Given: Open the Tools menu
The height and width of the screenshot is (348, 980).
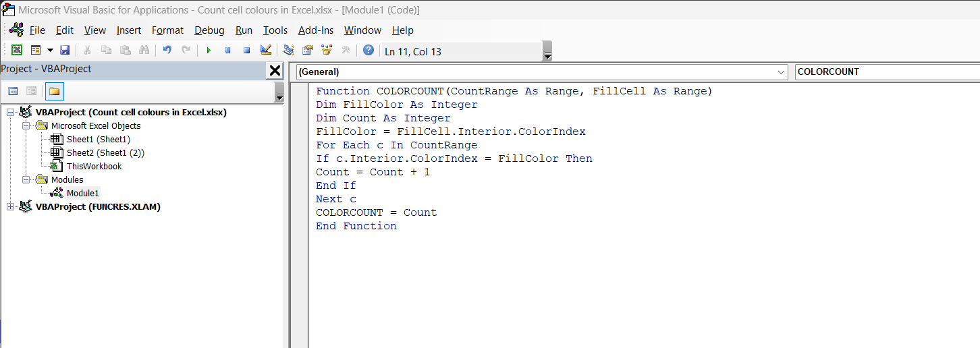Looking at the screenshot, I should click(x=275, y=30).
